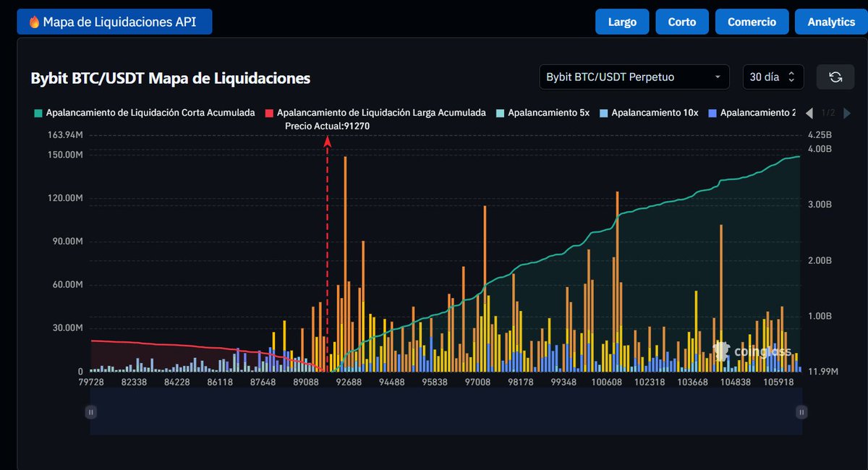Click chart title Bybit BTC/USDT Mapa de Liquidaciones
868x470 pixels.
point(171,78)
